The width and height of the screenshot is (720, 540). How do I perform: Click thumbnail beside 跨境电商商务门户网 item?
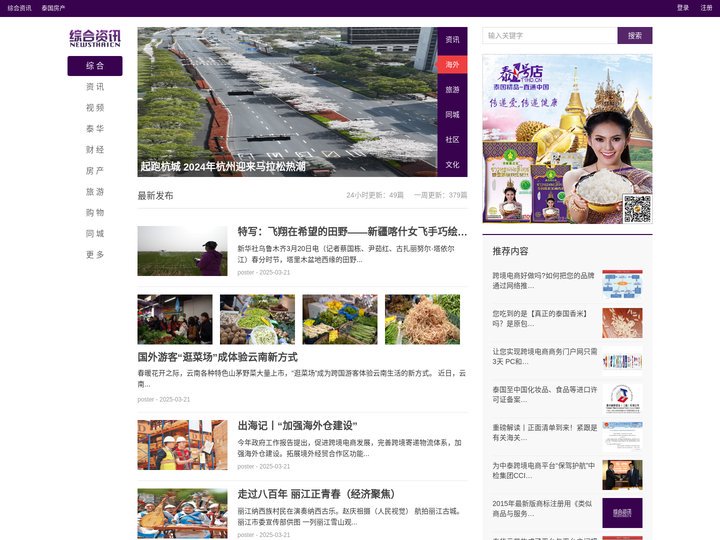622,361
